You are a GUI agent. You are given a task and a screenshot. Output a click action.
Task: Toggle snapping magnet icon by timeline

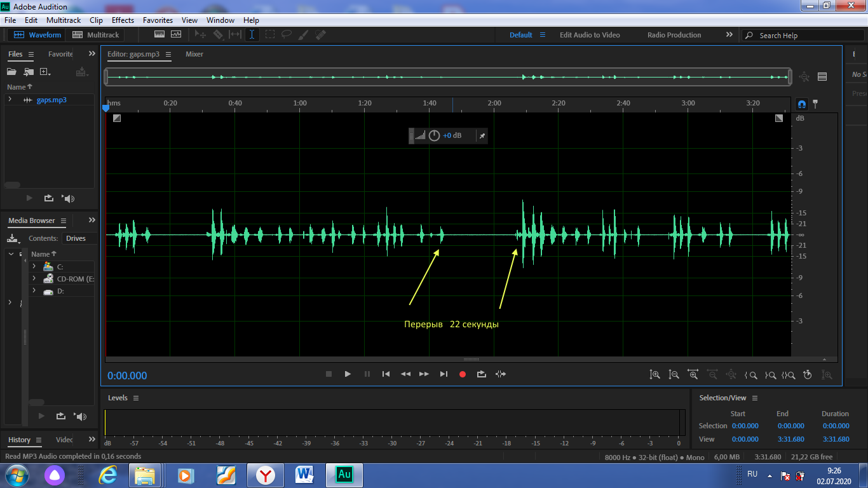pyautogui.click(x=802, y=103)
